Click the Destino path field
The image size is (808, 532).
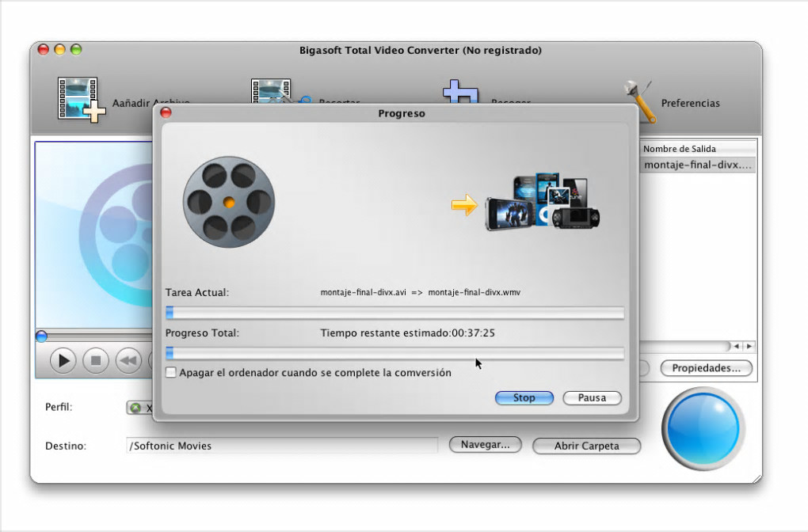pos(282,446)
